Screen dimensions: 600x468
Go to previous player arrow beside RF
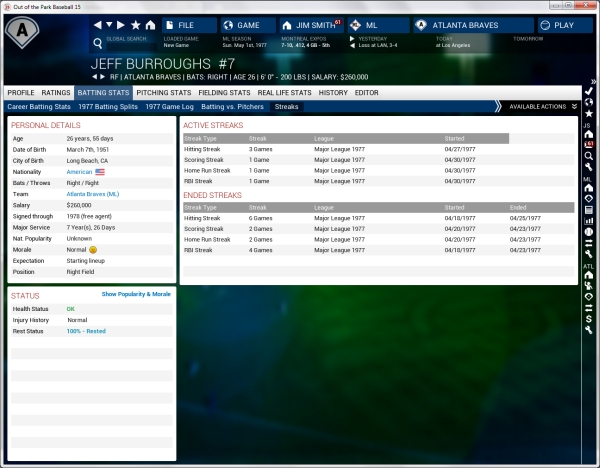pos(95,77)
